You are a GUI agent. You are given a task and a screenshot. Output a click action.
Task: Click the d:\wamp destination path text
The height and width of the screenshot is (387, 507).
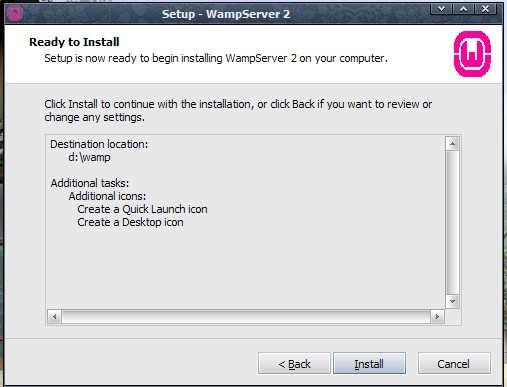tap(89, 157)
